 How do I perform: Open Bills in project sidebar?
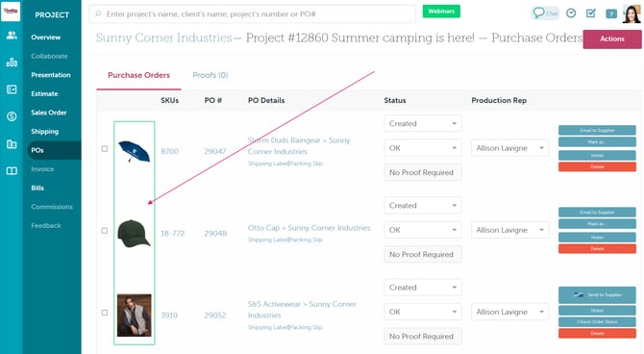pyautogui.click(x=37, y=188)
